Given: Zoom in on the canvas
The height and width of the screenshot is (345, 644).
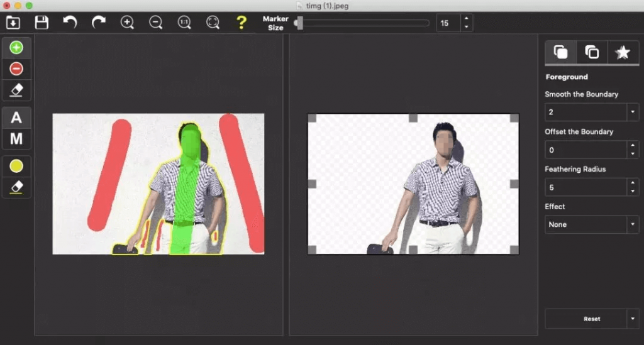Looking at the screenshot, I should point(127,22).
